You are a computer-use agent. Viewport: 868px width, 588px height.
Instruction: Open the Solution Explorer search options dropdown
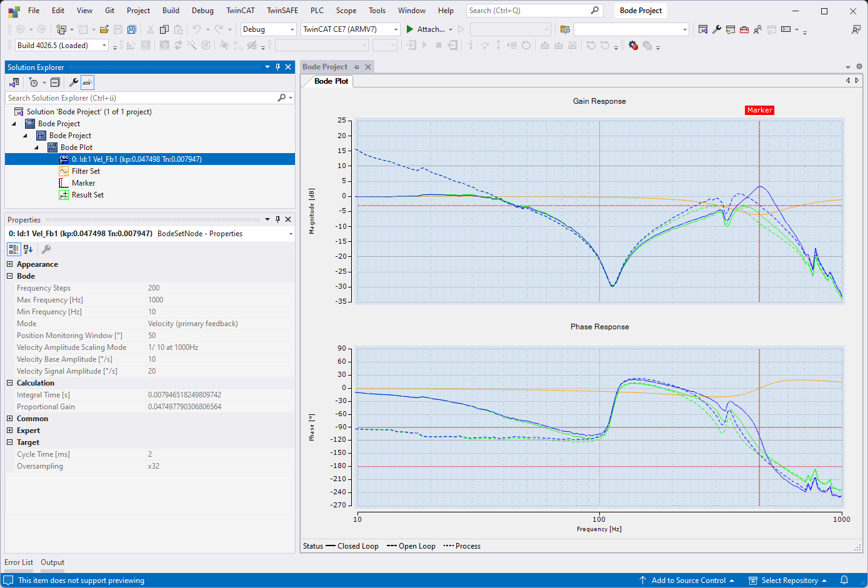click(291, 98)
